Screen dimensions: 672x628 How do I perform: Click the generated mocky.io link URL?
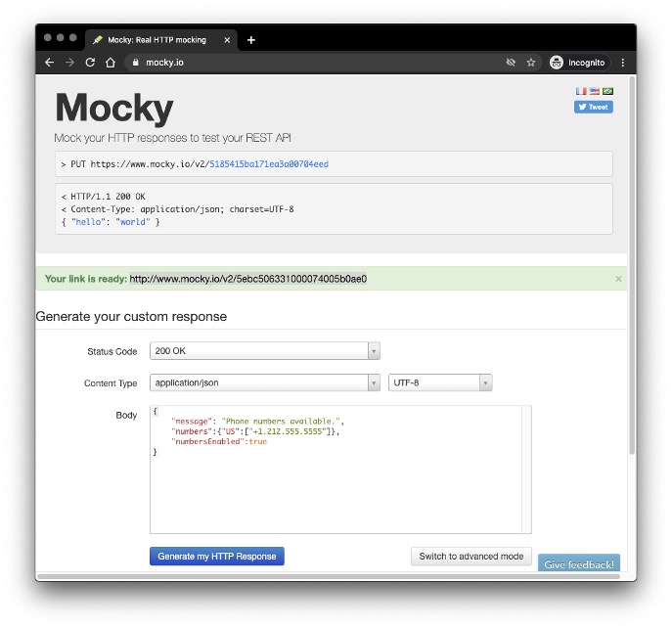pos(248,279)
